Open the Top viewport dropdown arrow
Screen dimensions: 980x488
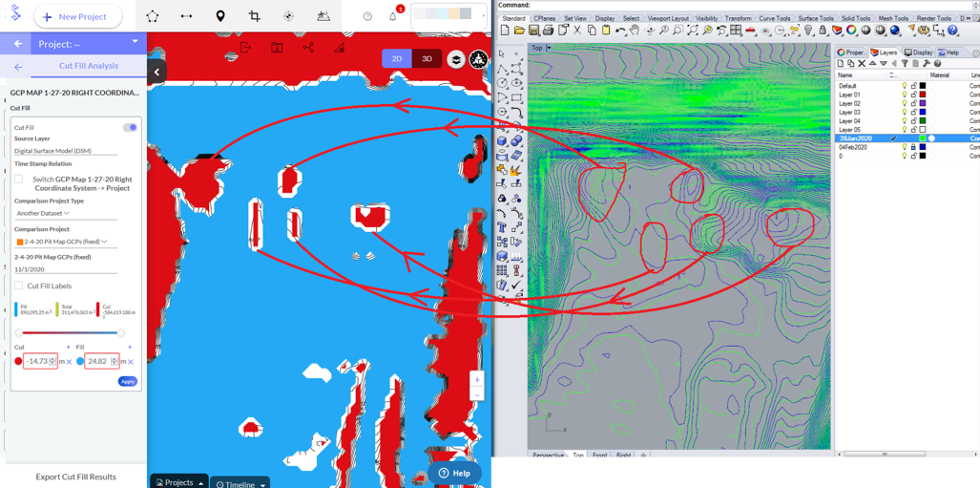tap(549, 48)
